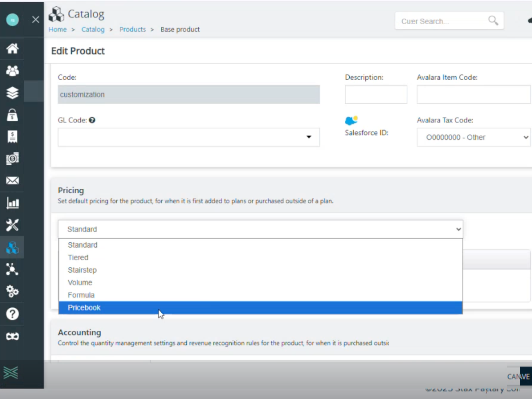Go to Products breadcrumb link
This screenshot has width=532, height=399.
[132, 30]
